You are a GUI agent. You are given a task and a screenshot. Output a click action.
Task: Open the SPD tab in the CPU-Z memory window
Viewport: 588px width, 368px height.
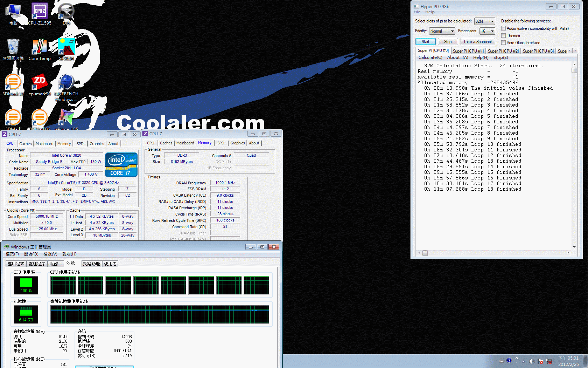[220, 143]
